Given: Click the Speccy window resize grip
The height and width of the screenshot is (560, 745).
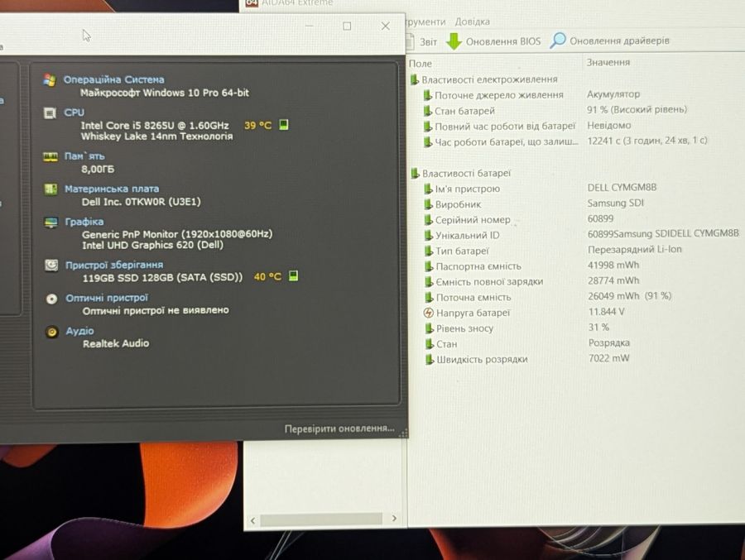Looking at the screenshot, I should pyautogui.click(x=404, y=433).
